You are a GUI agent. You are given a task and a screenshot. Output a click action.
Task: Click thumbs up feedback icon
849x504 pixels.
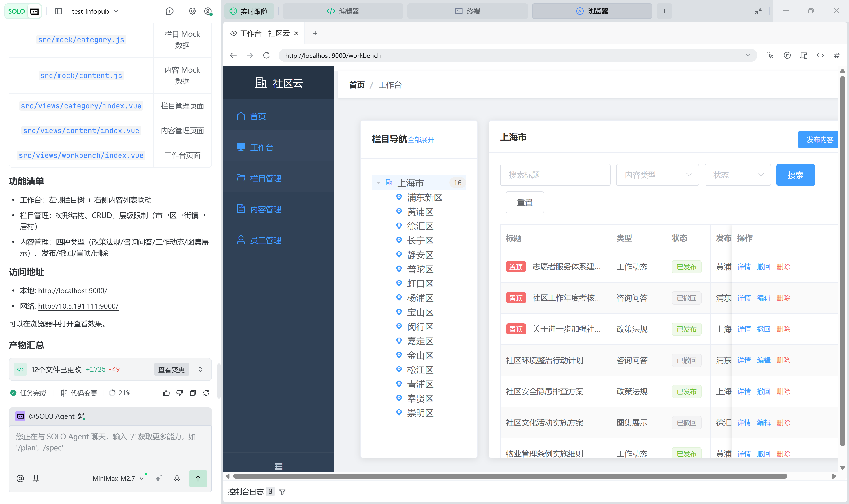166,393
